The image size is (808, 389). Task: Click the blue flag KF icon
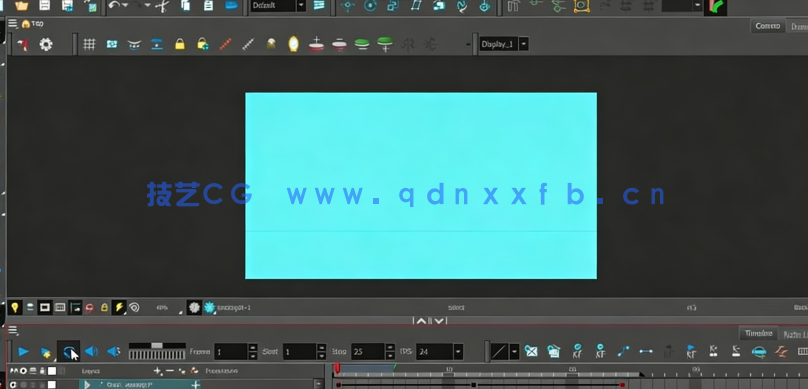[x=691, y=351]
